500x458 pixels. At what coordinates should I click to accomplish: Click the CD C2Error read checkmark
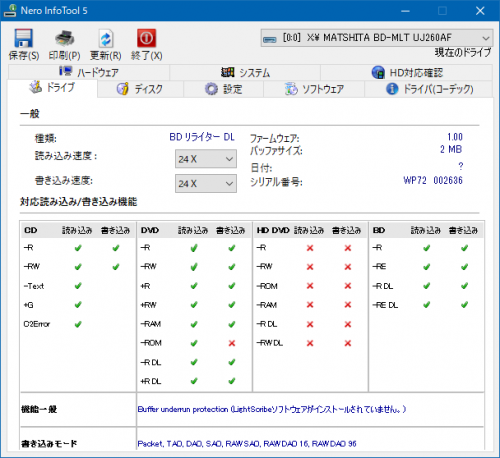[78, 324]
